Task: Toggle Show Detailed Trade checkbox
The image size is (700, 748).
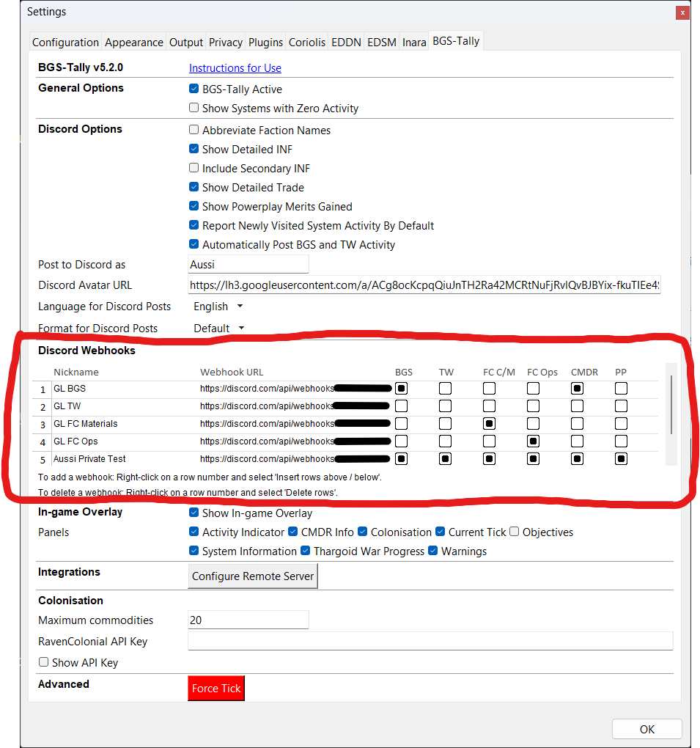Action: pyautogui.click(x=194, y=187)
